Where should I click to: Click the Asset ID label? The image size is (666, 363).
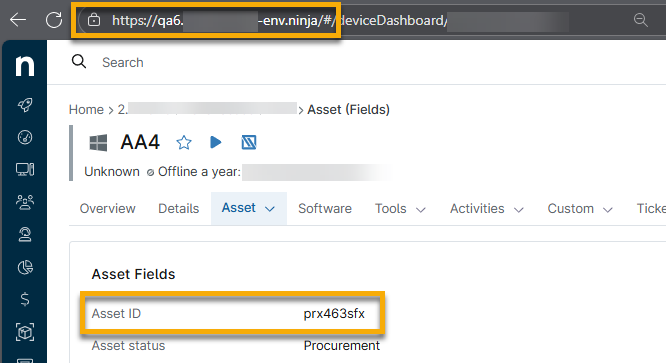116,314
